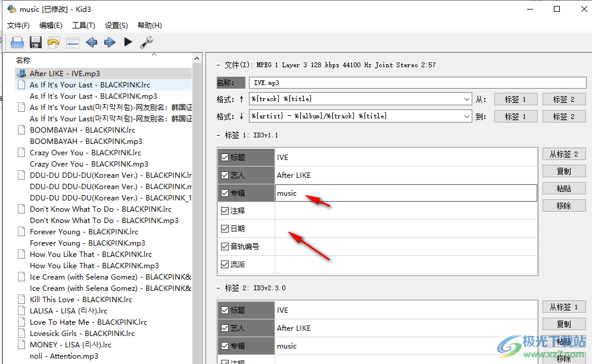Click the 从标签 2 button
Screen dimensions: 592x364
click(563, 154)
